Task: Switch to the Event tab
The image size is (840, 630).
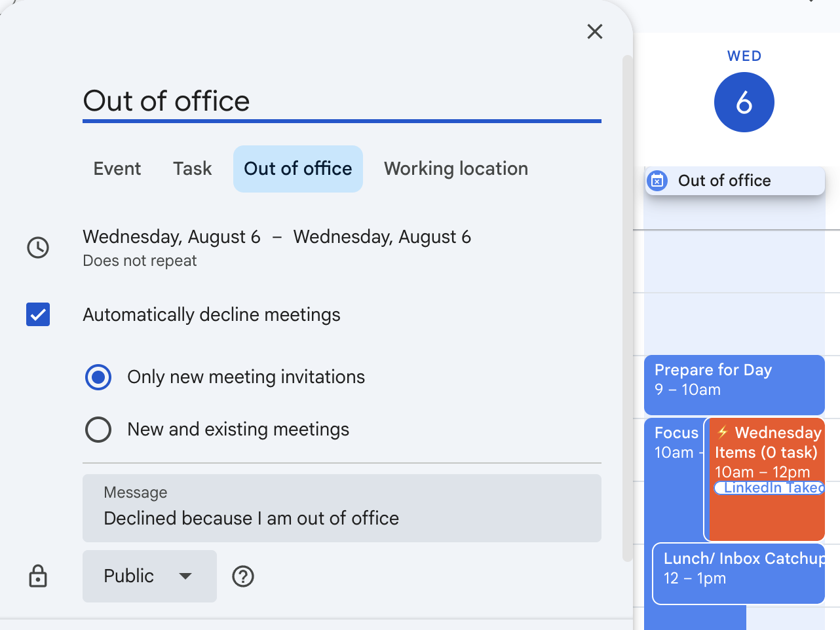Action: 117,169
